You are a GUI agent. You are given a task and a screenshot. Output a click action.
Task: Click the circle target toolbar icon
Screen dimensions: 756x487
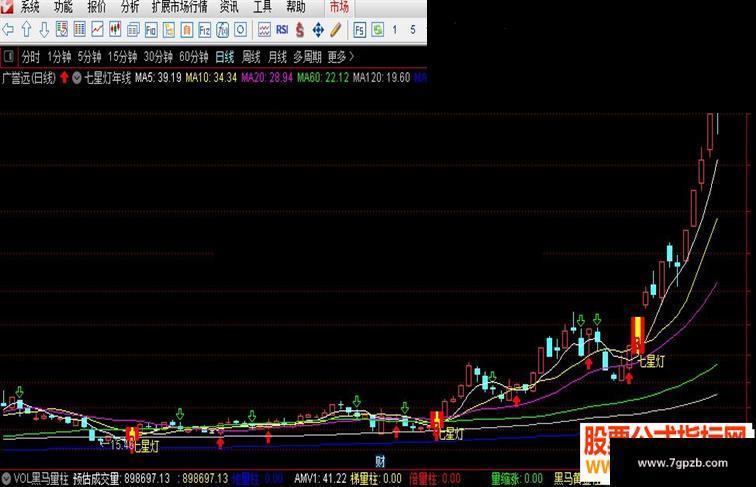click(x=240, y=30)
